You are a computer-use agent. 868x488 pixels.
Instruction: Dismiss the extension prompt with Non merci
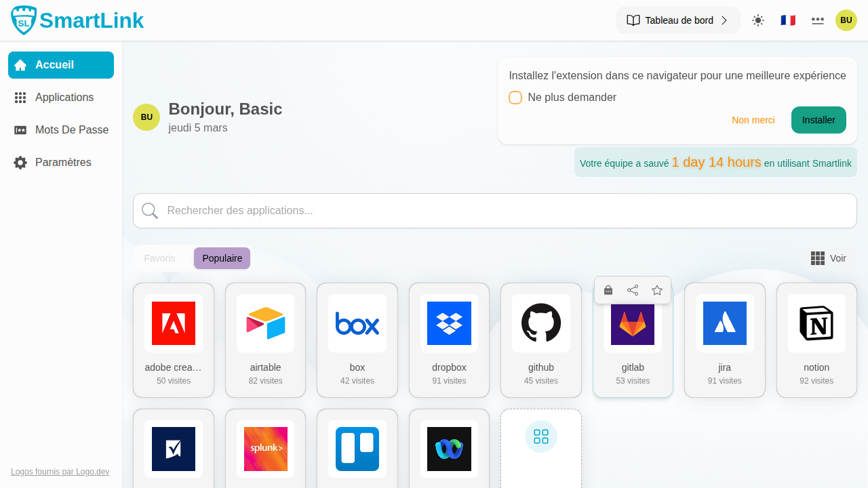[753, 120]
